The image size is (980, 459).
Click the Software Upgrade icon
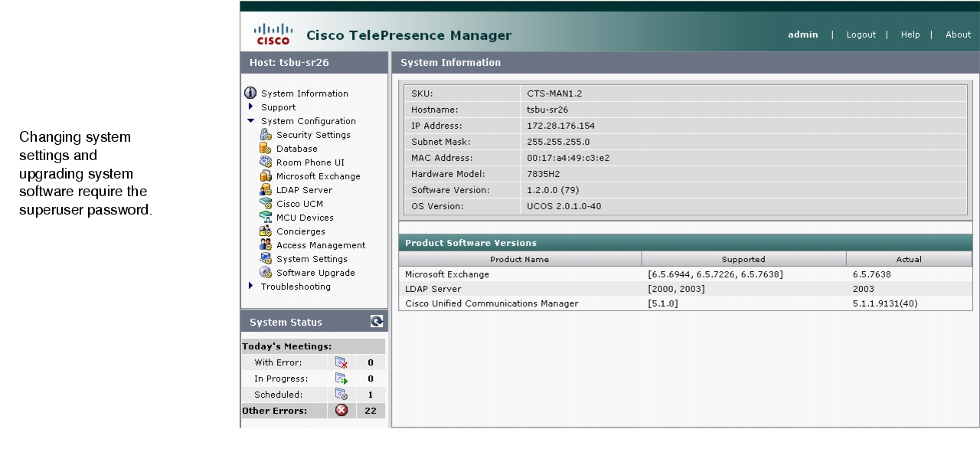(x=266, y=273)
